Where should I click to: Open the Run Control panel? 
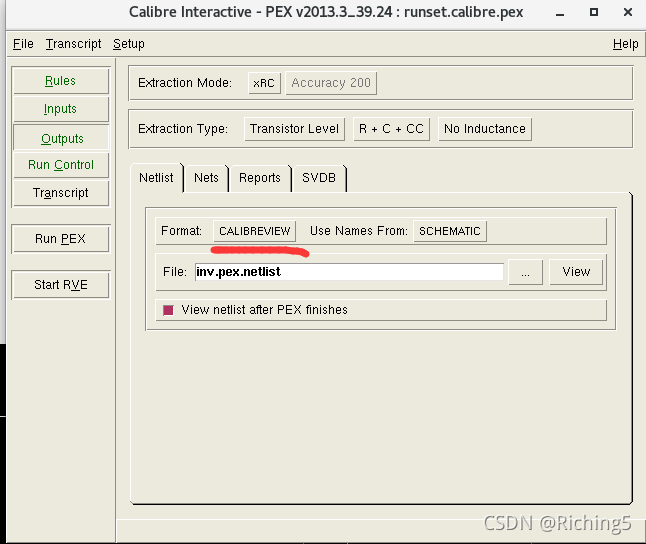pyautogui.click(x=60, y=165)
